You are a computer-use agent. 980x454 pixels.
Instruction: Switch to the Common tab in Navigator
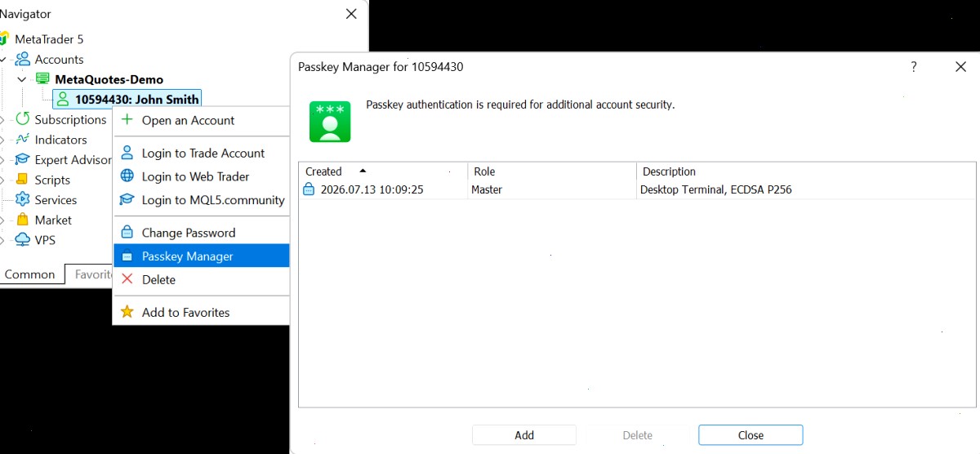[x=30, y=274]
